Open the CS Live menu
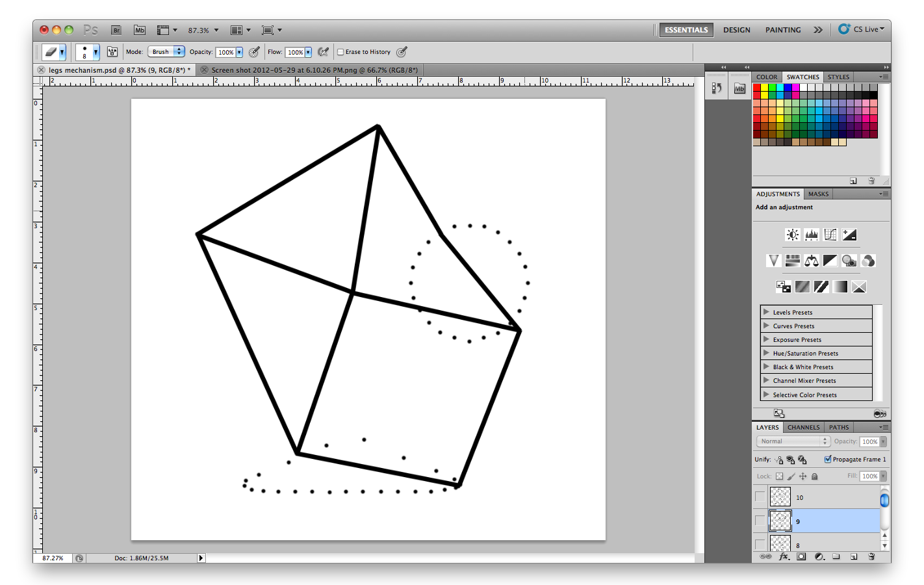Viewport: 924px width, 585px height. tap(862, 29)
